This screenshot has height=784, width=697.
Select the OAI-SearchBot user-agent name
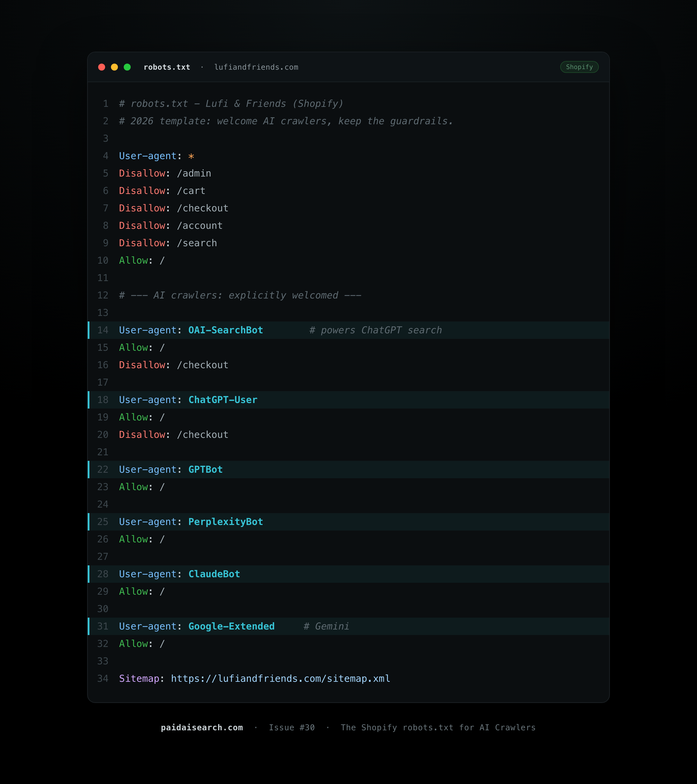[x=226, y=330]
